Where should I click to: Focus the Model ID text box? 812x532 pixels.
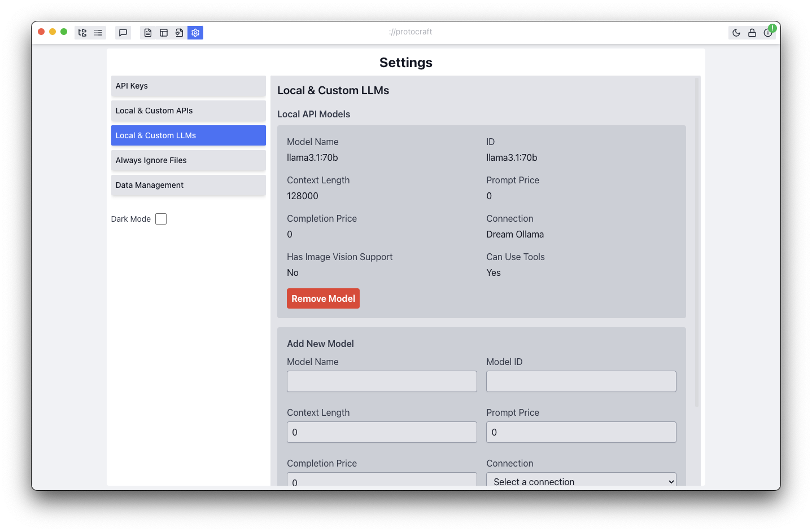[581, 381]
